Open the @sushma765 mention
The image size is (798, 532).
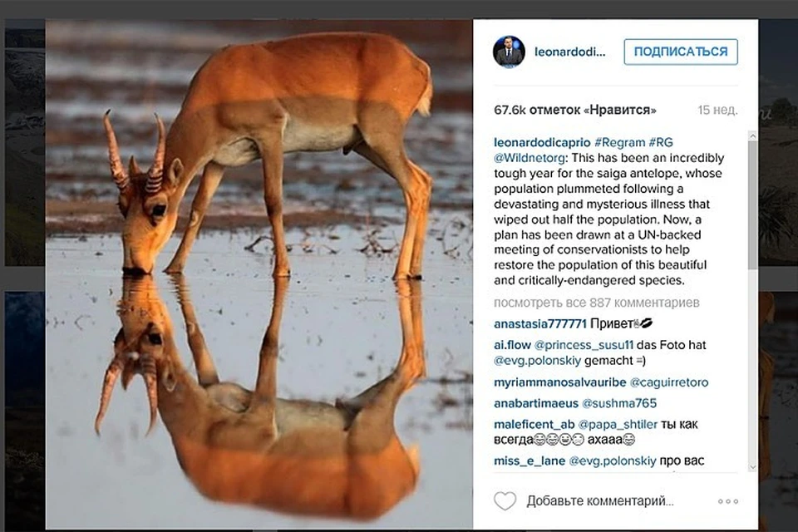click(x=618, y=403)
